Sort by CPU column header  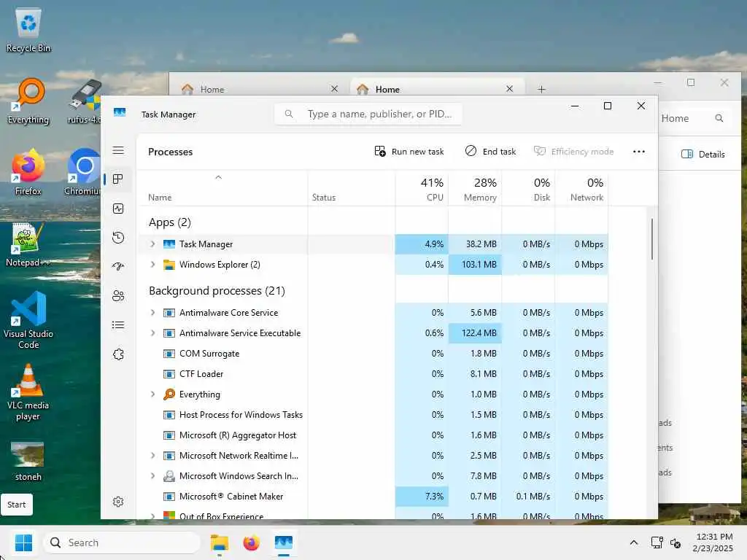pyautogui.click(x=422, y=189)
